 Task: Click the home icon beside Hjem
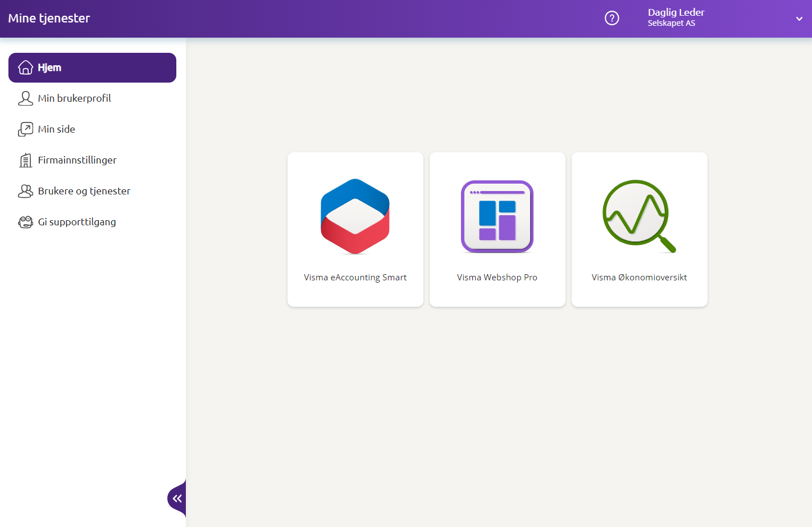tap(25, 67)
